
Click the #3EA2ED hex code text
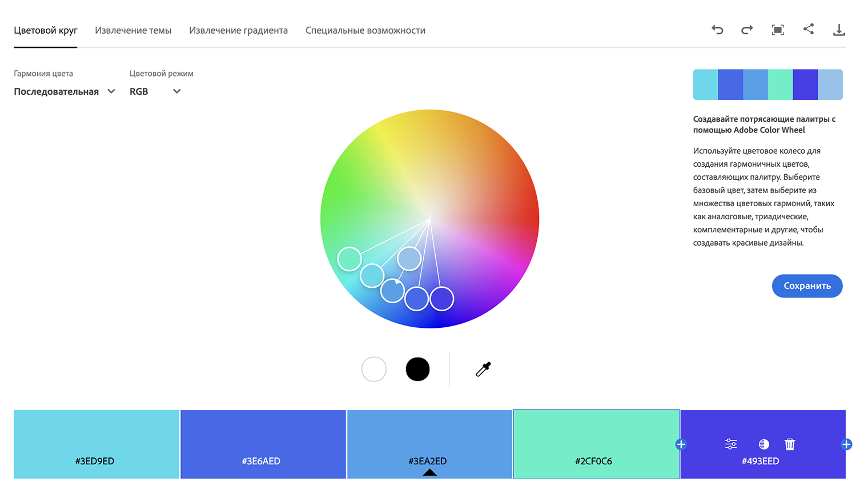tap(428, 461)
